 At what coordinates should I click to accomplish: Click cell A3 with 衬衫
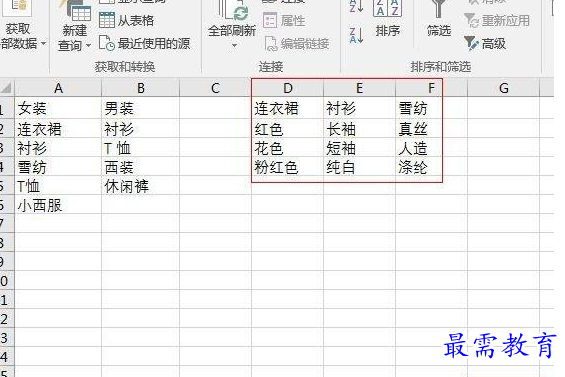pyautogui.click(x=58, y=147)
